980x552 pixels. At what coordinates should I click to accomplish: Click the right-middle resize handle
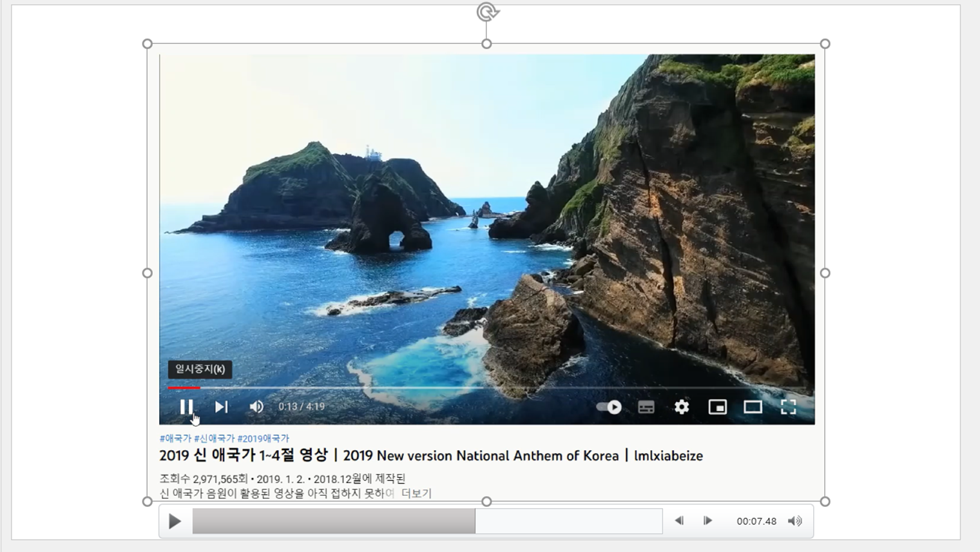coord(825,273)
